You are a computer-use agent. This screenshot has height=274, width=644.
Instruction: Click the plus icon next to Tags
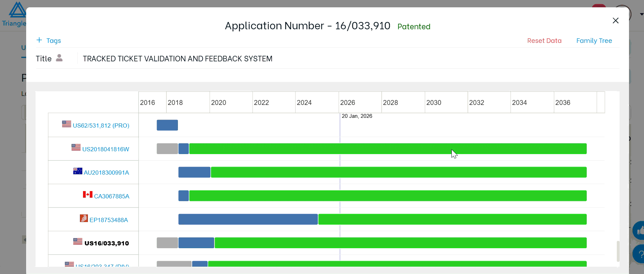(x=39, y=40)
